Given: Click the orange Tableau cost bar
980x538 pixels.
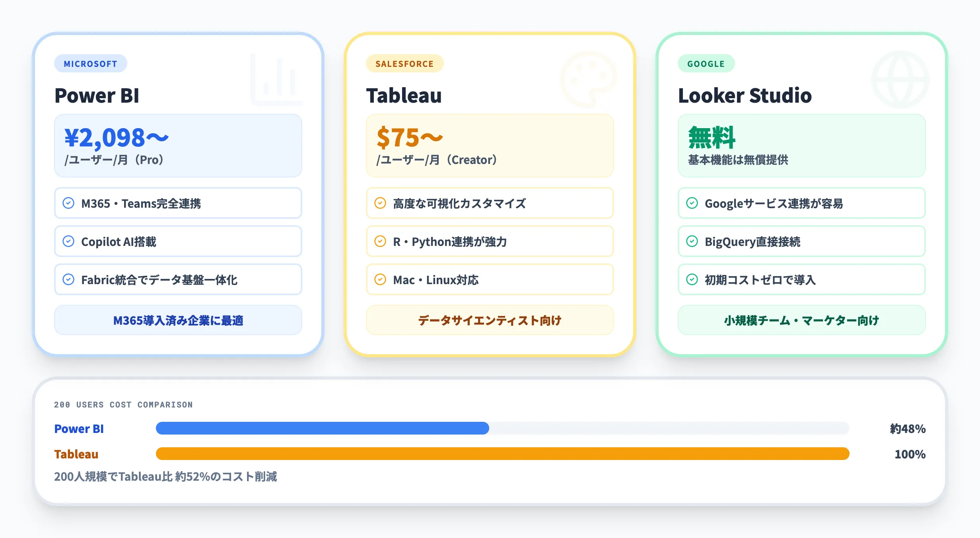Looking at the screenshot, I should tap(503, 454).
